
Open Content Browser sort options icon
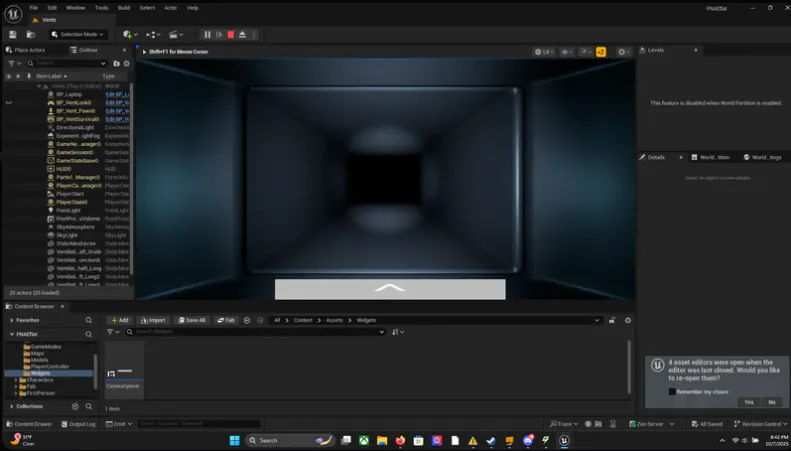(x=398, y=332)
